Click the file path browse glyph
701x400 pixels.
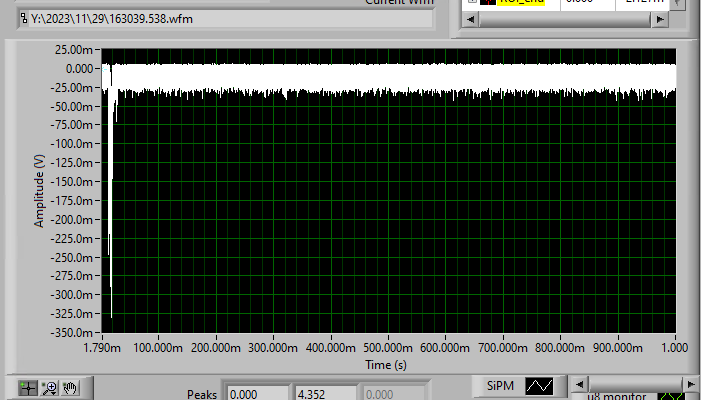pyautogui.click(x=24, y=19)
